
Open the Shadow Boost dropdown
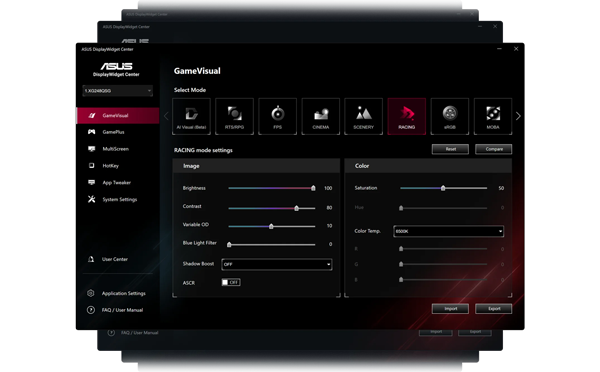277,264
